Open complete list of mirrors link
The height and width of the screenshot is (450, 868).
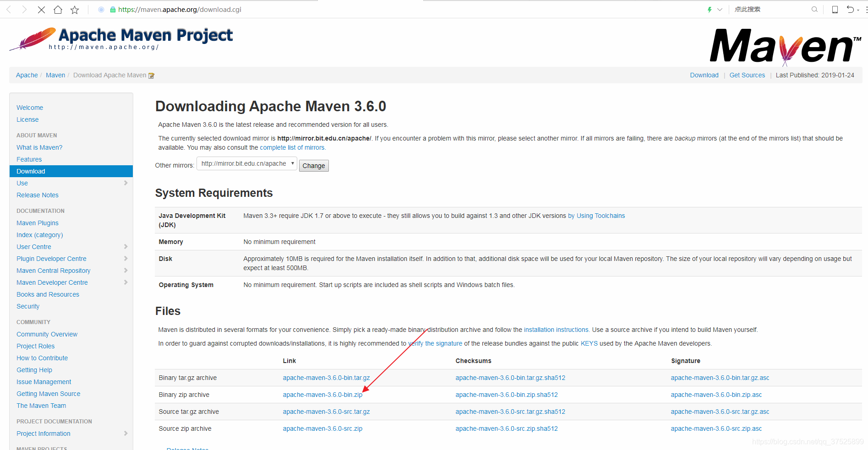click(x=293, y=147)
